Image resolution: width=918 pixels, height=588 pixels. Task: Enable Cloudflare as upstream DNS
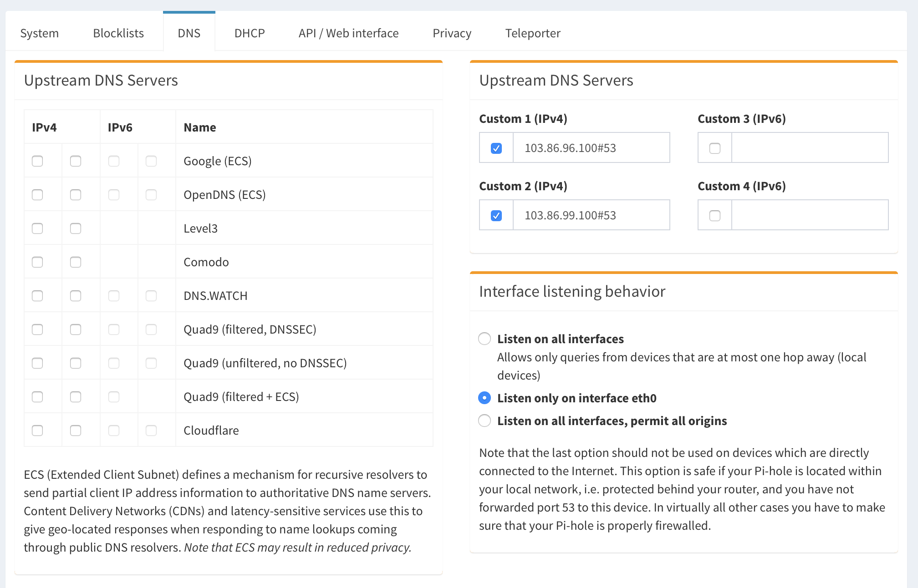coord(37,430)
